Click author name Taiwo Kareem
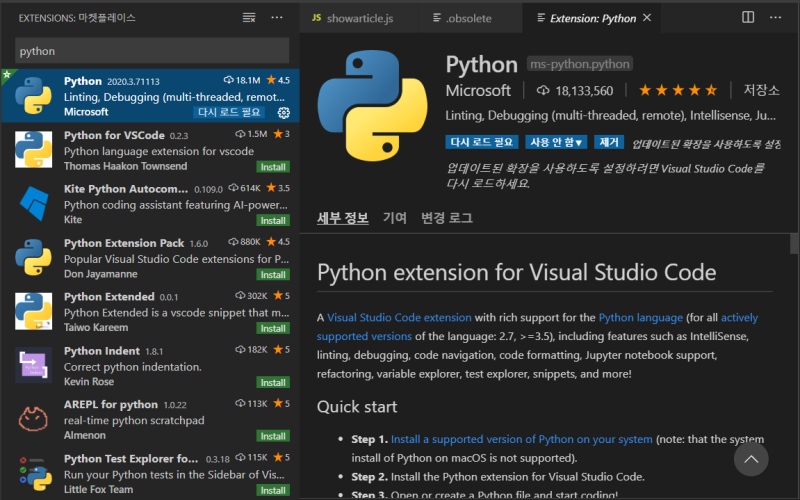 (x=96, y=327)
